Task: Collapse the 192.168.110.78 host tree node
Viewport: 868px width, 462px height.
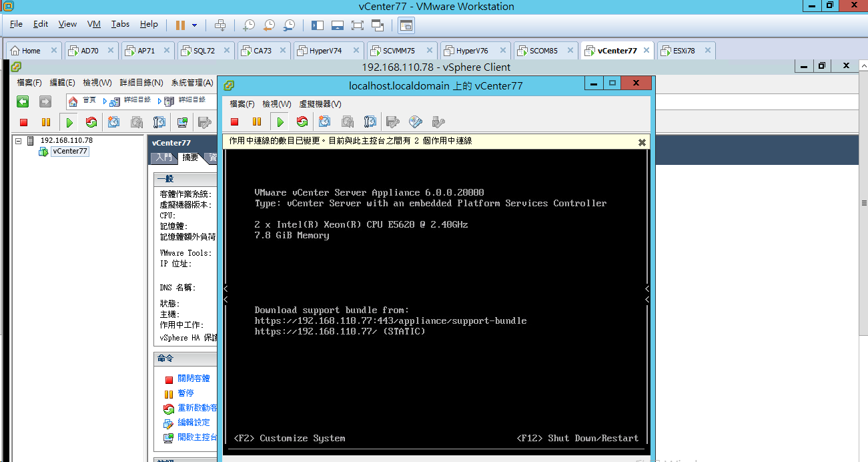Action: click(18, 141)
